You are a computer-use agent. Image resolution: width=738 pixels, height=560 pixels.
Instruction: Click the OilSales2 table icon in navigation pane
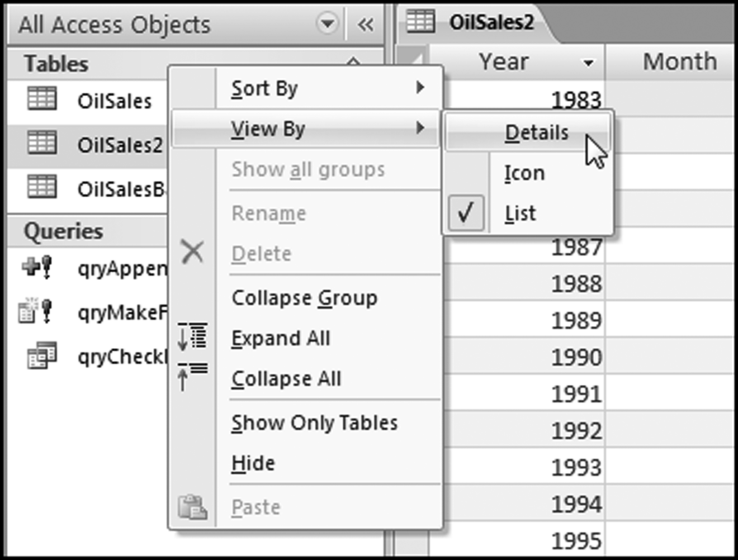point(41,143)
